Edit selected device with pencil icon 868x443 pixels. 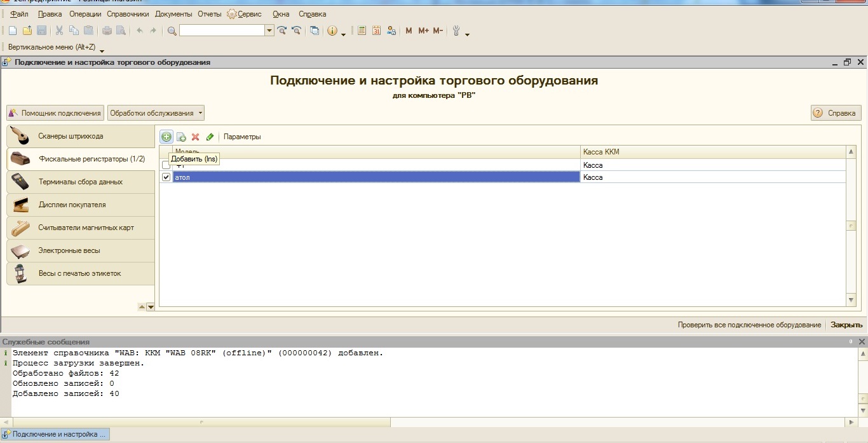tap(210, 137)
